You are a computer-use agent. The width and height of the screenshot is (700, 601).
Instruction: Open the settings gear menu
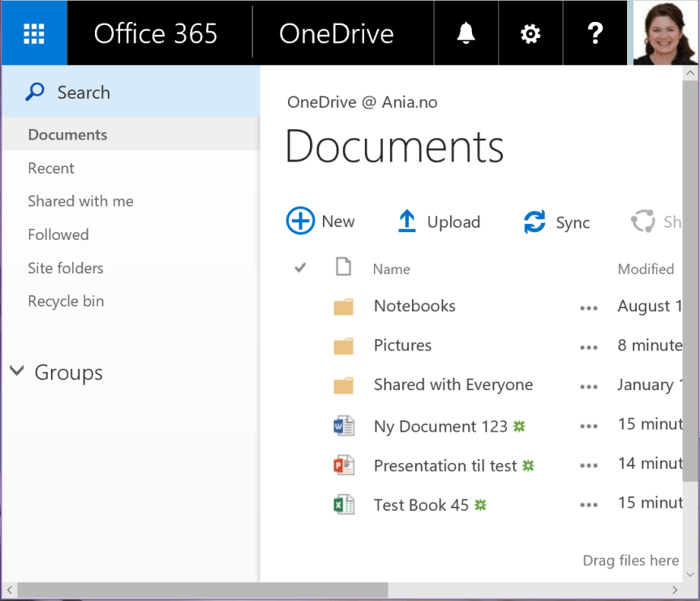pyautogui.click(x=530, y=33)
